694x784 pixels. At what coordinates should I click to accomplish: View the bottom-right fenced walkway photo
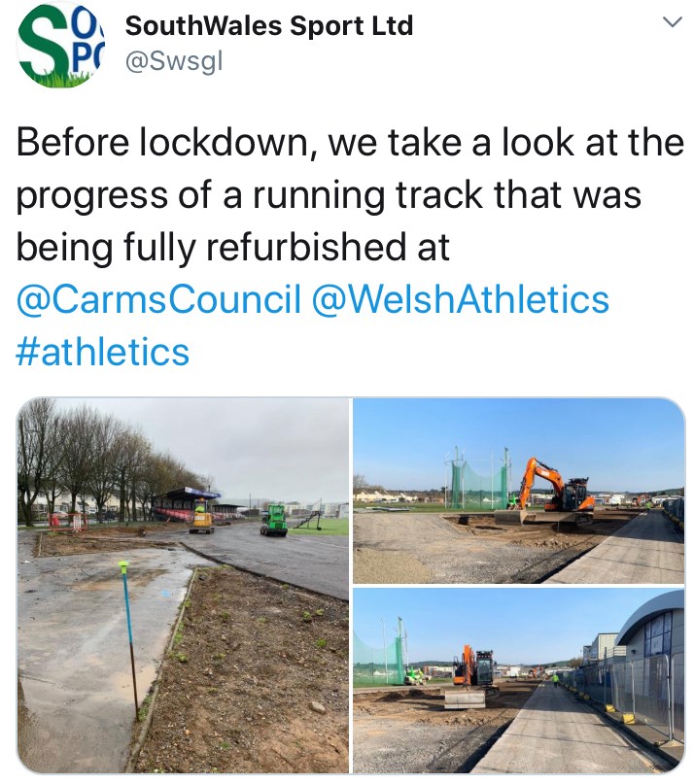click(518, 681)
